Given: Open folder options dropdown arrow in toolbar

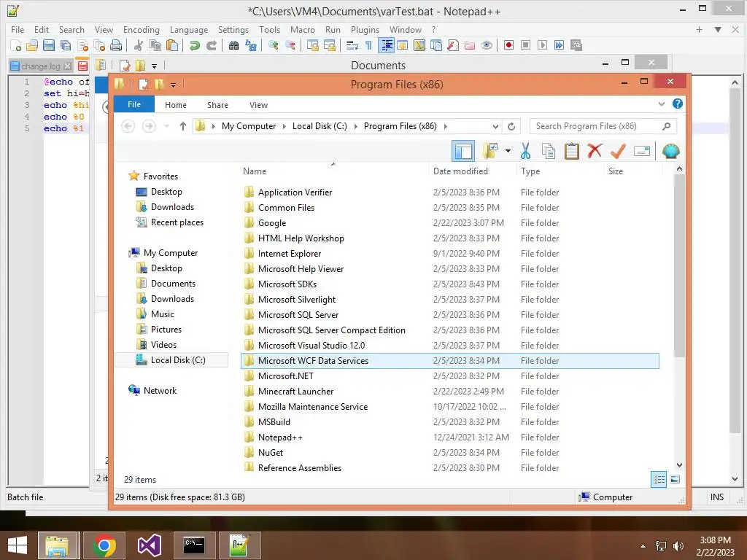Looking at the screenshot, I should point(508,152).
